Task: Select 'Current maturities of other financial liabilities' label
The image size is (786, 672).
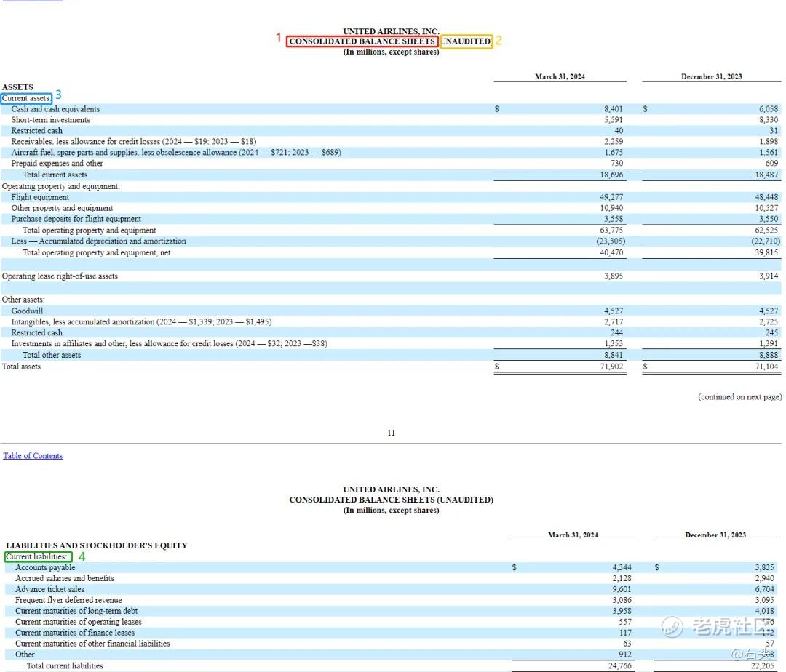Action: 92,644
